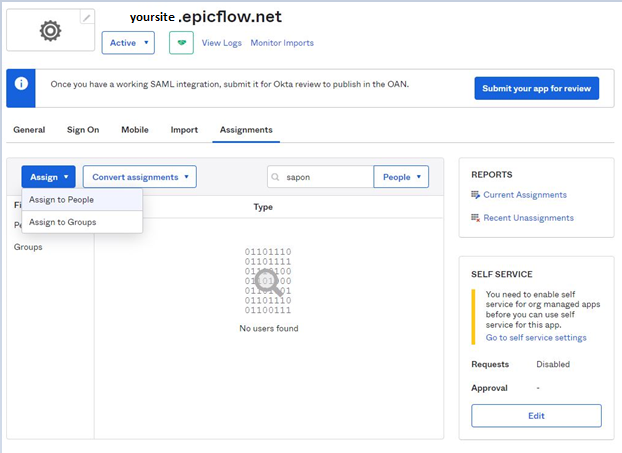Image resolution: width=622 pixels, height=453 pixels.
Task: Click the green handshake icon button
Action: [x=181, y=43]
